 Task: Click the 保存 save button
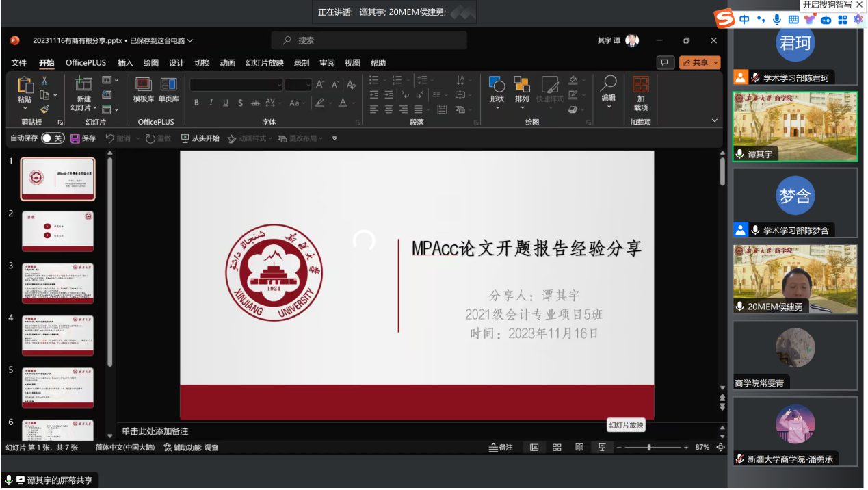pos(83,138)
